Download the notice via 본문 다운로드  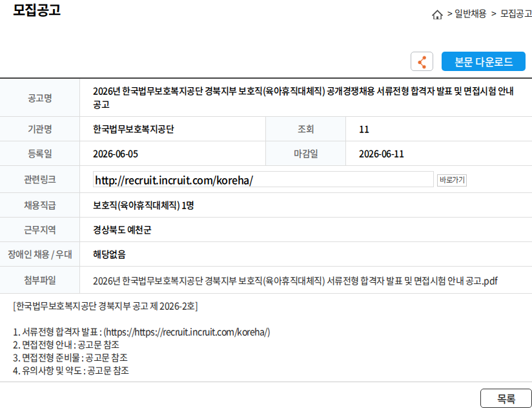(x=483, y=61)
